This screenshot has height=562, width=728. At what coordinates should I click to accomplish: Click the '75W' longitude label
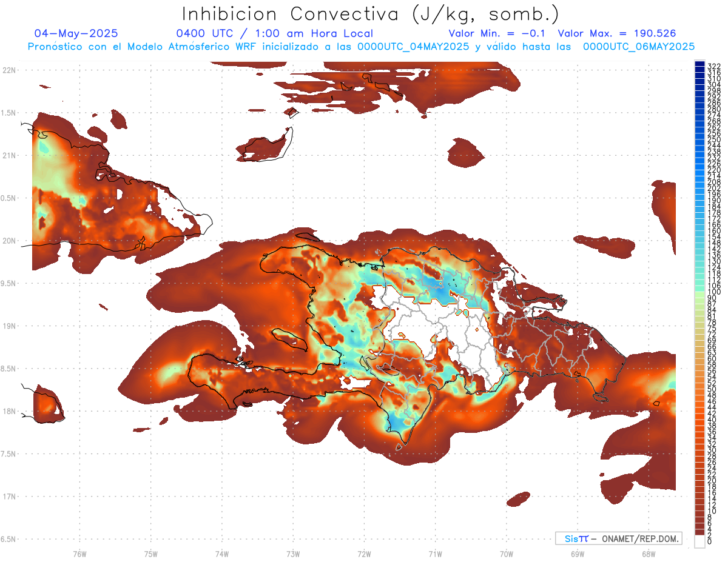point(150,554)
